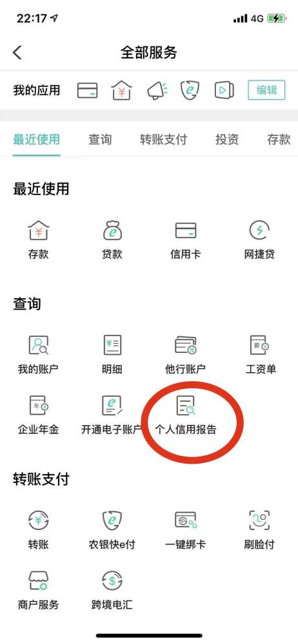Open the 工资单 payslip icon

pyautogui.click(x=259, y=345)
